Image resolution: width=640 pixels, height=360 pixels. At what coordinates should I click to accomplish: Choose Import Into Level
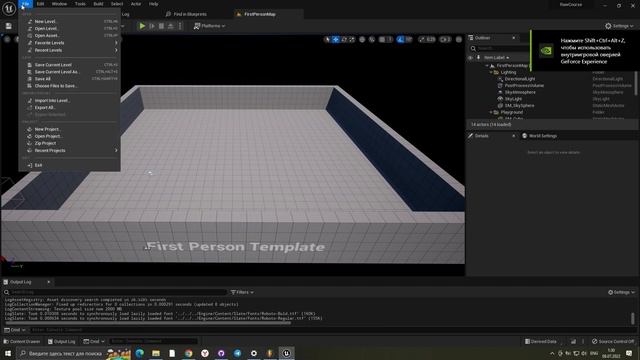coord(69,100)
